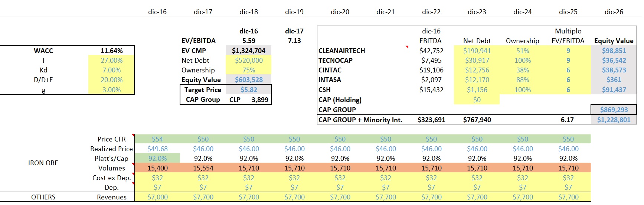Select INTASA Equity Value cell $361
Screen dimensions: 644x205
(x=614, y=80)
